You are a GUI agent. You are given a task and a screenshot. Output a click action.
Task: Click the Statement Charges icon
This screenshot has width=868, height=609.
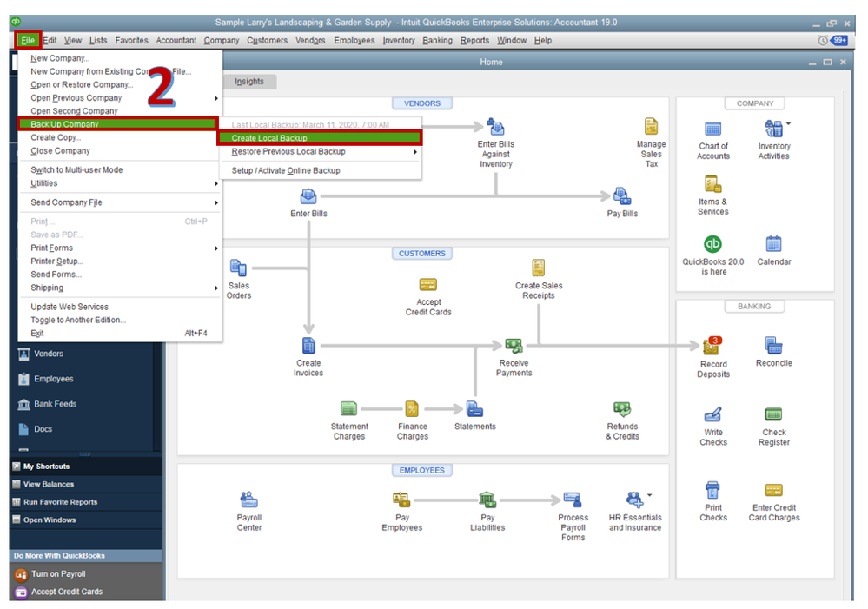[x=348, y=408]
